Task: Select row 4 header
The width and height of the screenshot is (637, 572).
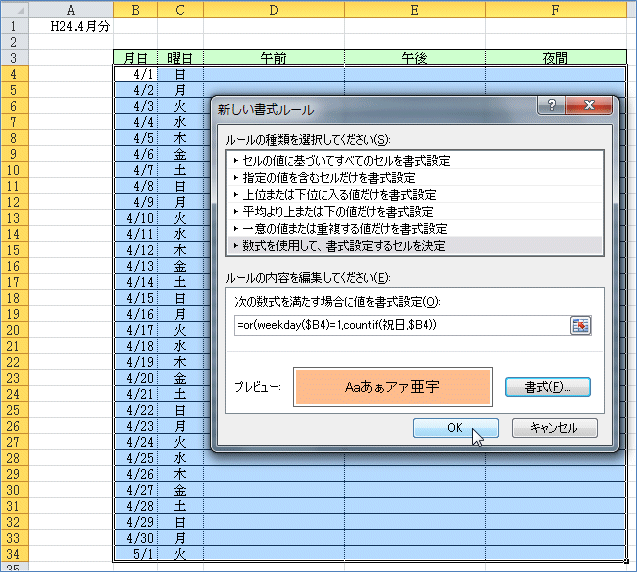Action: 14,74
